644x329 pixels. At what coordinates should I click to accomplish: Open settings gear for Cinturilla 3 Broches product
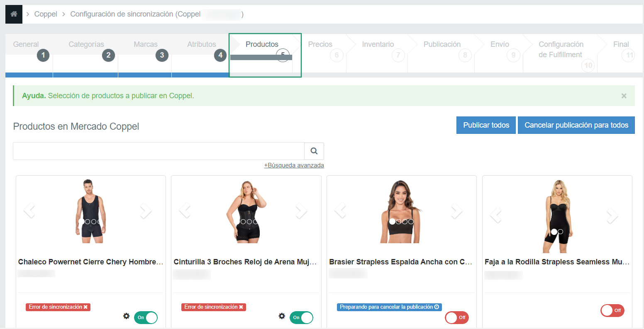[282, 316]
